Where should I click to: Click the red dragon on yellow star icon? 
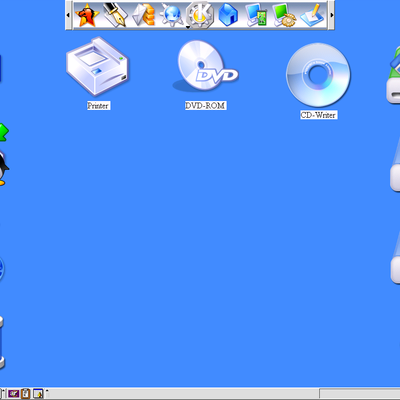87,15
